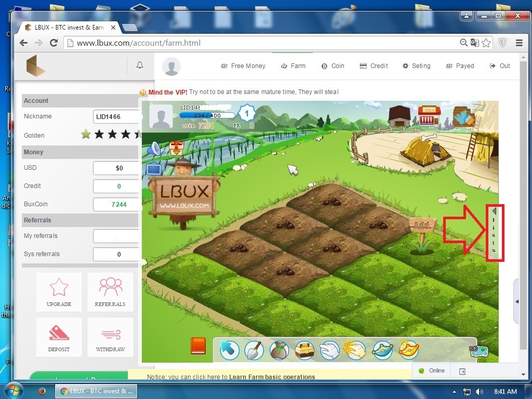Click the farm player avatar picture
This screenshot has width=532, height=399.
[x=161, y=116]
